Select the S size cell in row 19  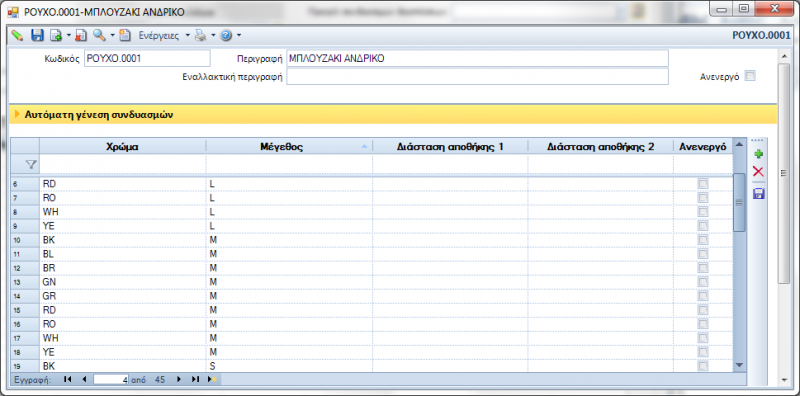289,366
